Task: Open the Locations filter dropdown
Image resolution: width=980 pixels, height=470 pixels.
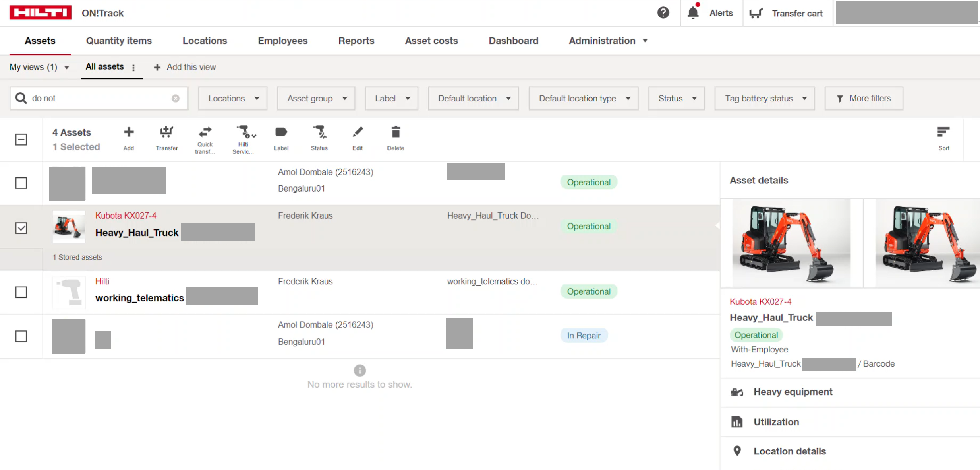Action: click(232, 98)
